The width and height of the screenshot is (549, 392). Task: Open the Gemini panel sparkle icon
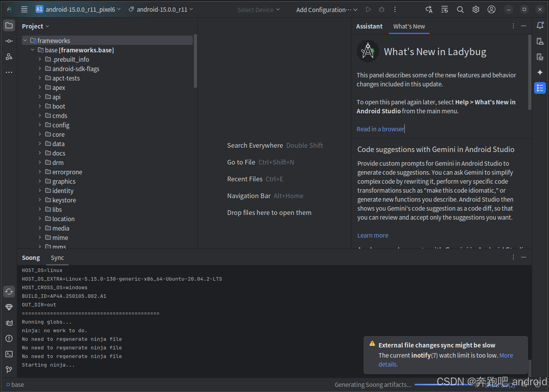coord(540,72)
